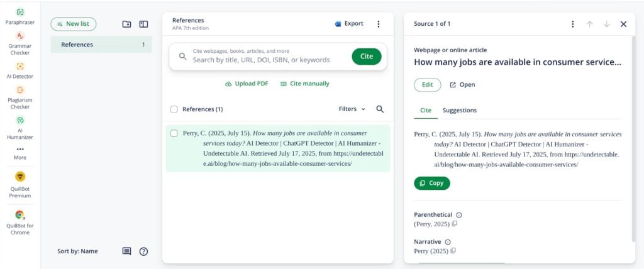Show Parenthetical info tooltip icon
The image size is (644, 269).
click(x=459, y=215)
